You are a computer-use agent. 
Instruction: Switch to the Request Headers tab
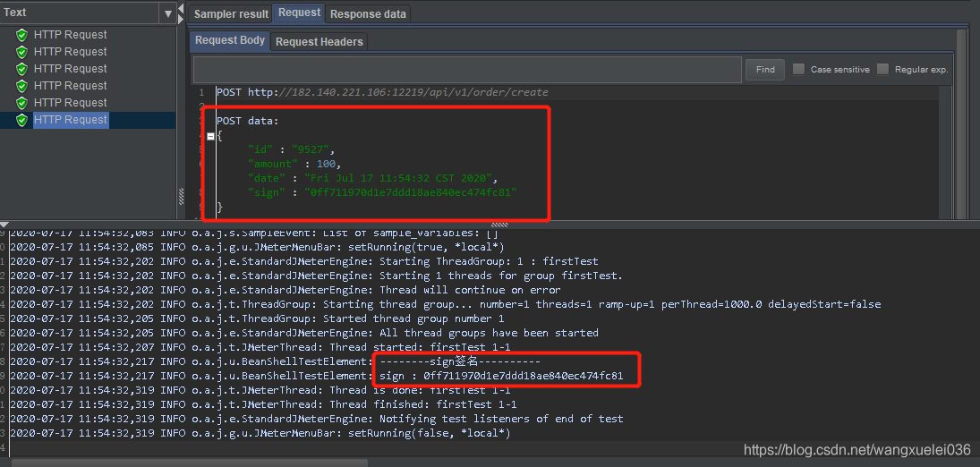(319, 42)
